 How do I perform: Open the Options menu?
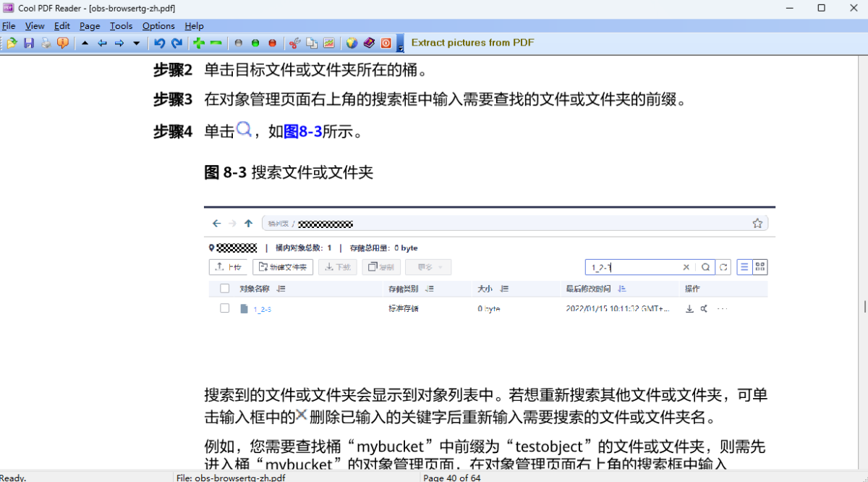[x=158, y=25]
